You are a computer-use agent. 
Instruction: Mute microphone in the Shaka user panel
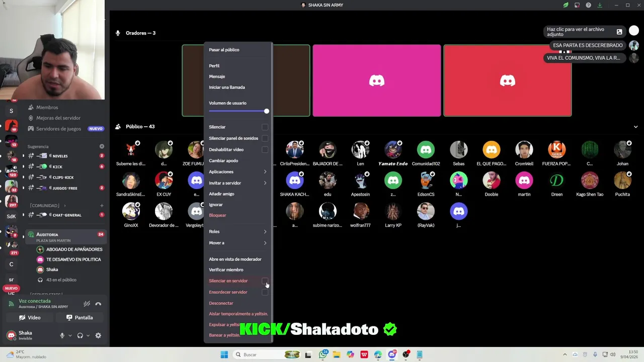[x=62, y=335]
